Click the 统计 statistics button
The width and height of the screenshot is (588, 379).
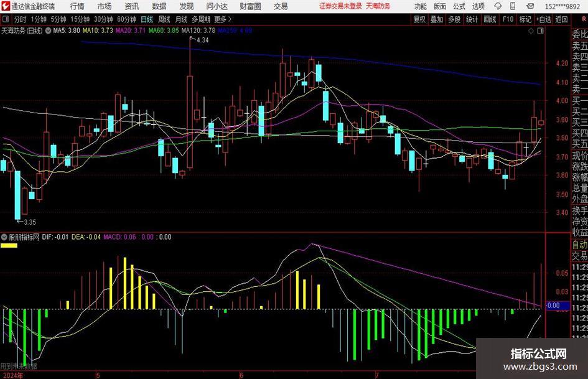(472, 19)
